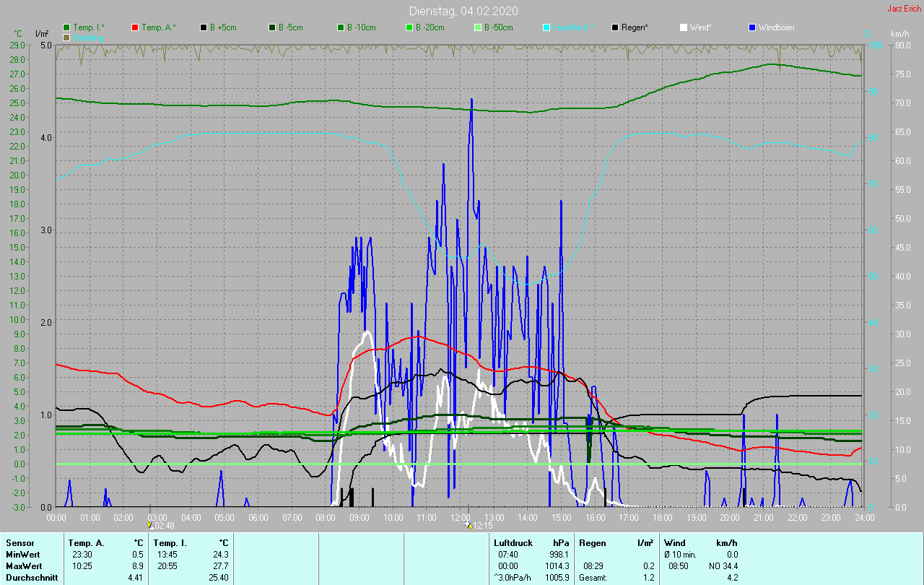The height and width of the screenshot is (585, 924).
Task: Toggle the B -5cm series label
Action: coord(292,27)
